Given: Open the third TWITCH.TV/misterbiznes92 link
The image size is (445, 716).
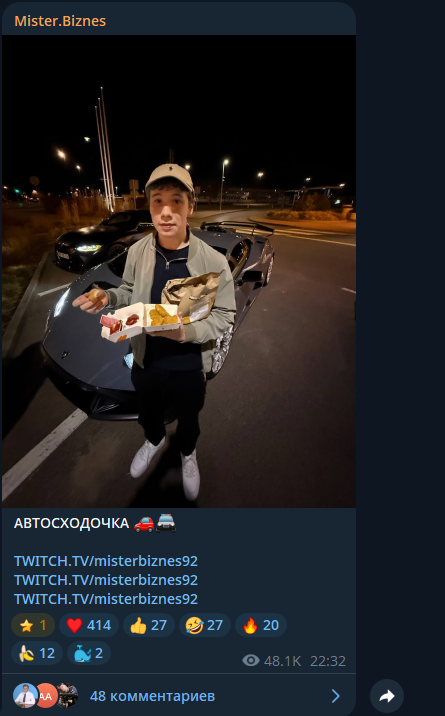Looking at the screenshot, I should click(106, 599).
